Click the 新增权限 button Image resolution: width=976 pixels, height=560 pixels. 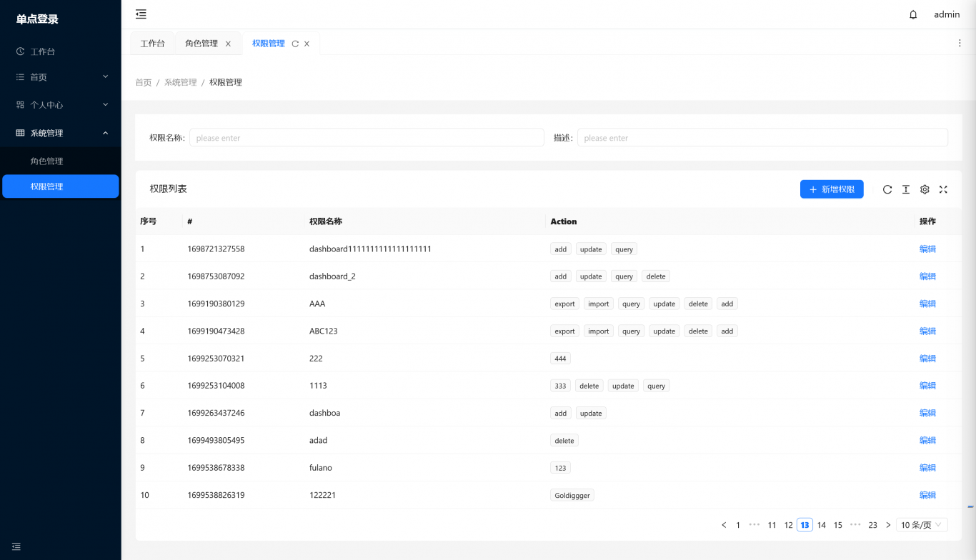[832, 189]
